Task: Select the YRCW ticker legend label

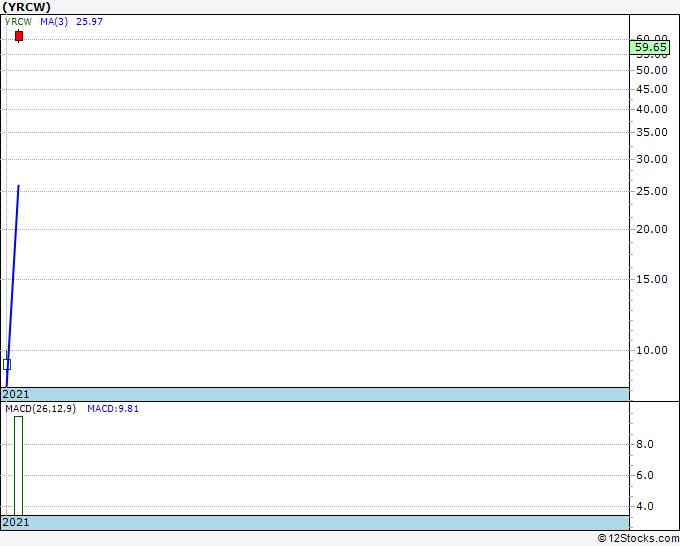Action: pyautogui.click(x=18, y=22)
